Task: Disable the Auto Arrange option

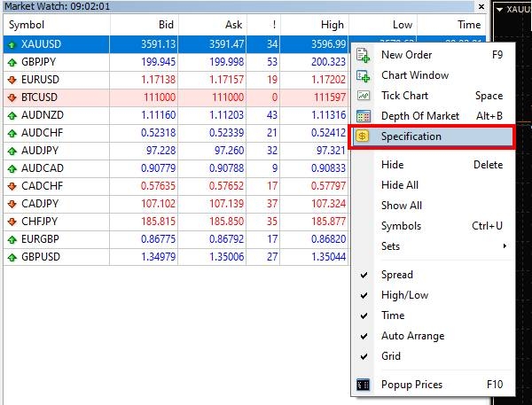Action: pyautogui.click(x=412, y=336)
